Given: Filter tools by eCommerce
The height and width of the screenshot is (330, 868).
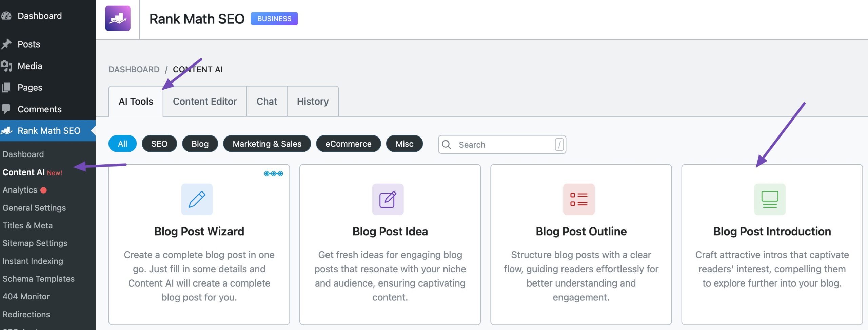Looking at the screenshot, I should [x=348, y=144].
